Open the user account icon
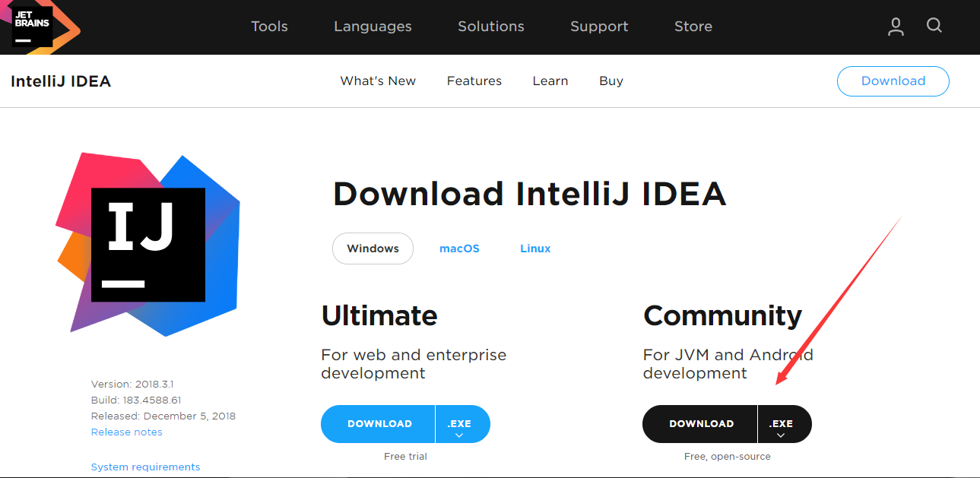Screen dimensions: 980x478 pyautogui.click(x=896, y=27)
